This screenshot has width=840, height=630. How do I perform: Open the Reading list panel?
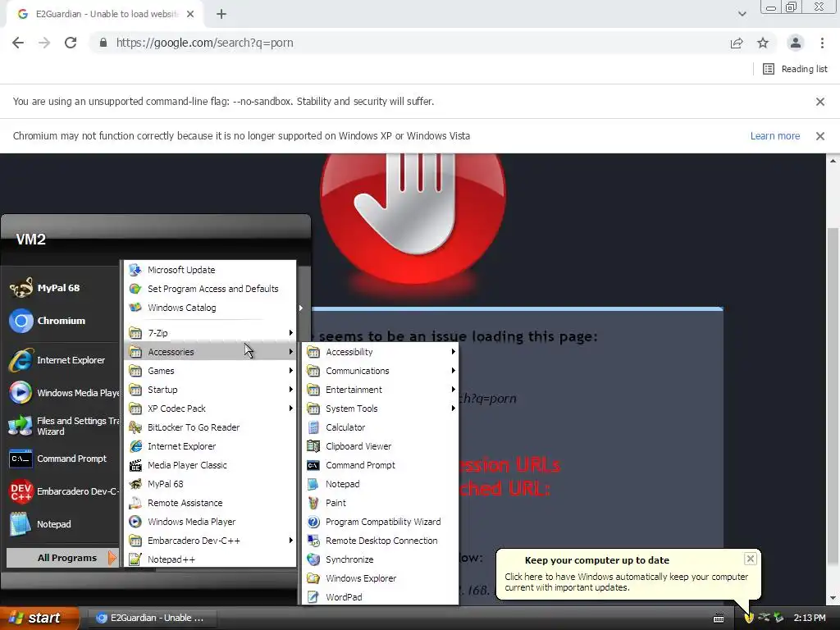pyautogui.click(x=795, y=69)
